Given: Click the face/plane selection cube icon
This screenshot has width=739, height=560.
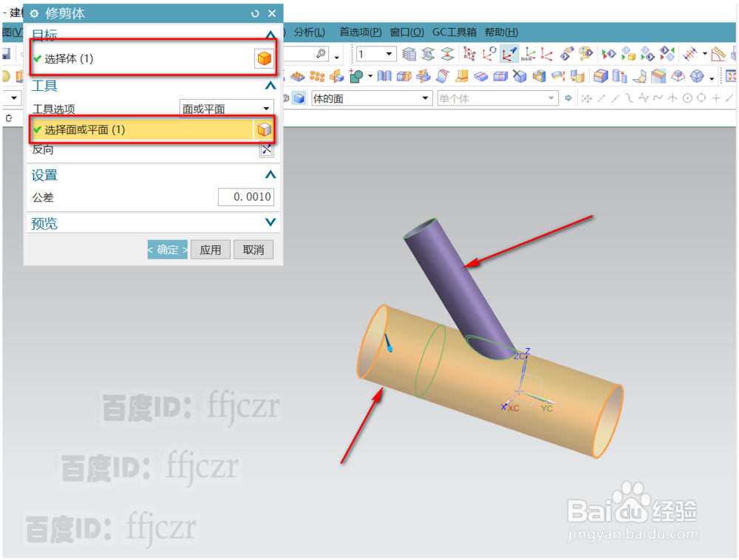Looking at the screenshot, I should click(265, 129).
